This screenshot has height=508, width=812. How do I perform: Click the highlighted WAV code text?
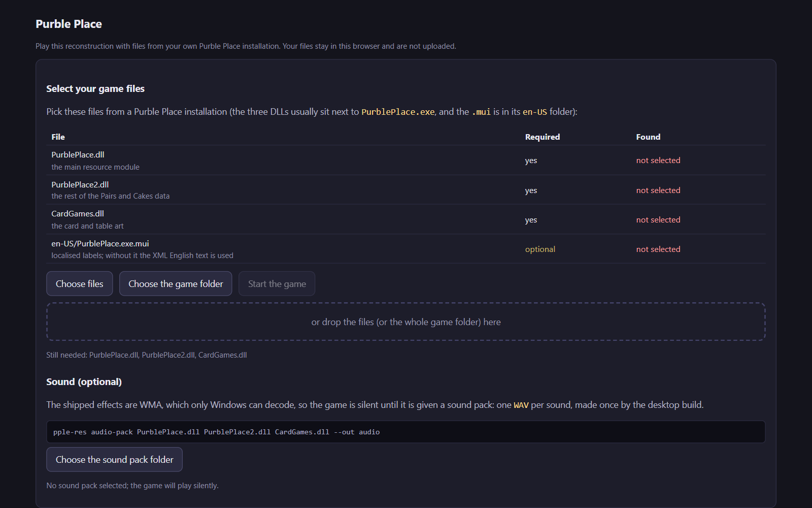coord(521,405)
